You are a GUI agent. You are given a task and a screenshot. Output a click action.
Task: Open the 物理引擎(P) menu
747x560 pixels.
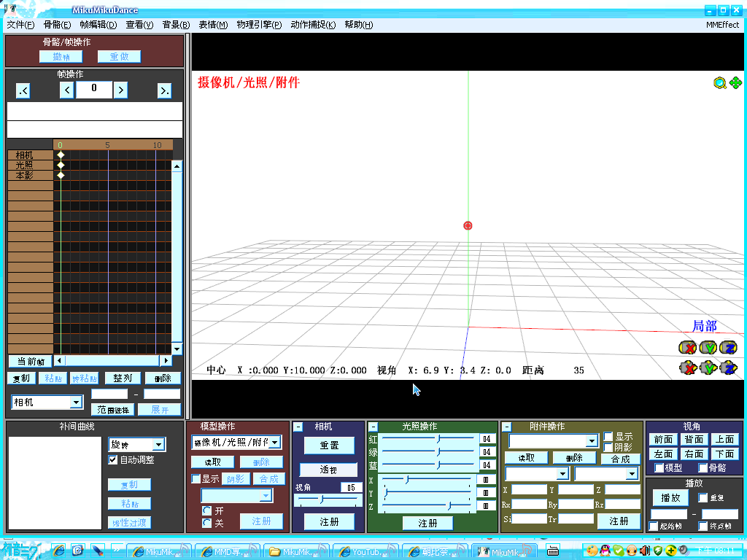pos(259,25)
